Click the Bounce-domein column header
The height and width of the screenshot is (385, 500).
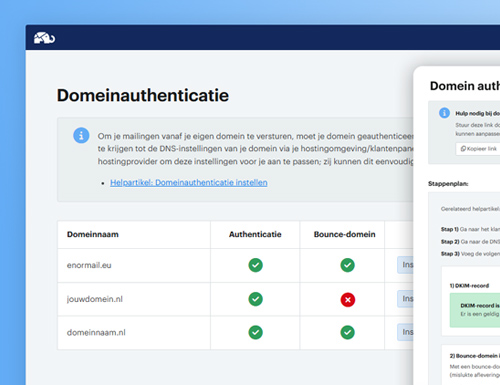pos(344,234)
